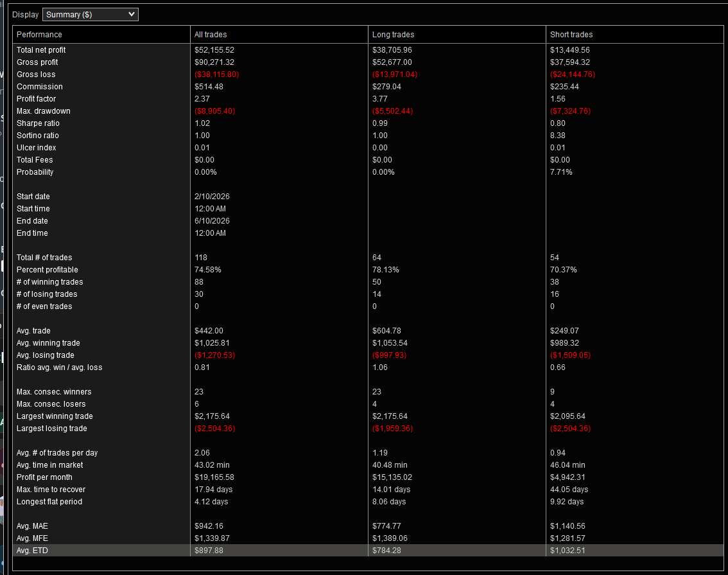Viewport: 728px width, 575px height.
Task: Select Short trades probability 7.71%
Action: (561, 172)
